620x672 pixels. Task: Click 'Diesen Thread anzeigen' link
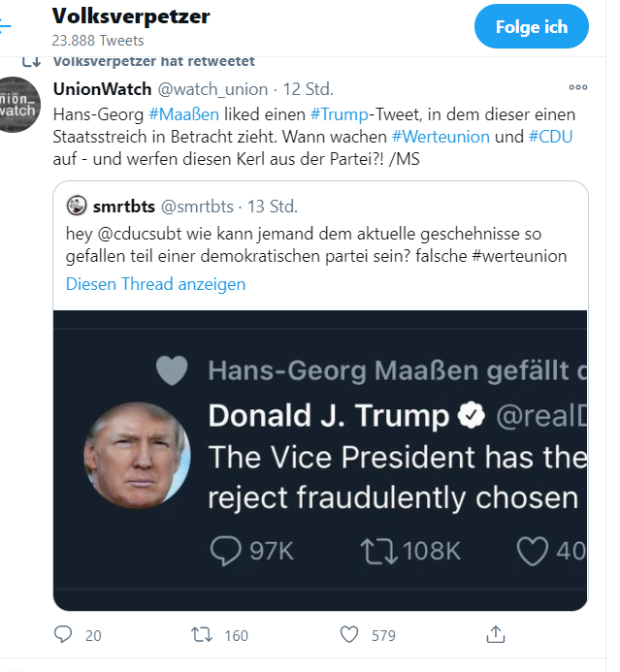coord(155,284)
